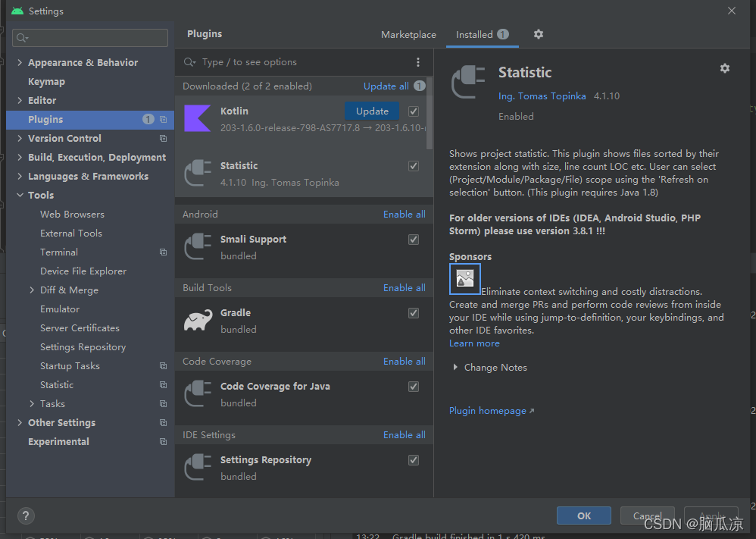Click the Update all link
The height and width of the screenshot is (539, 756).
tap(386, 86)
